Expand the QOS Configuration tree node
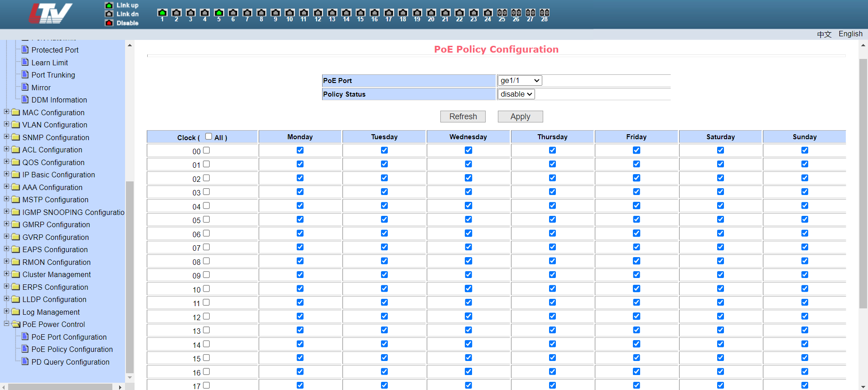 pyautogui.click(x=6, y=161)
